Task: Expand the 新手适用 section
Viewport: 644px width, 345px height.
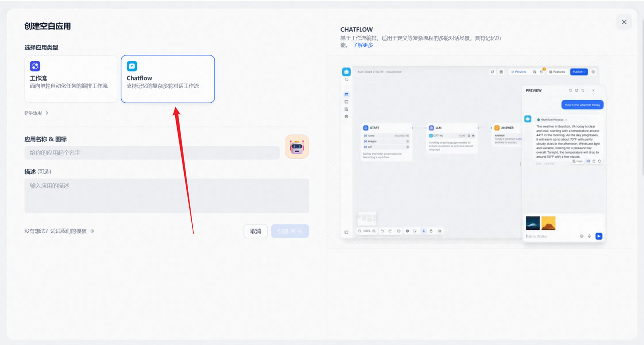Action: pos(37,113)
